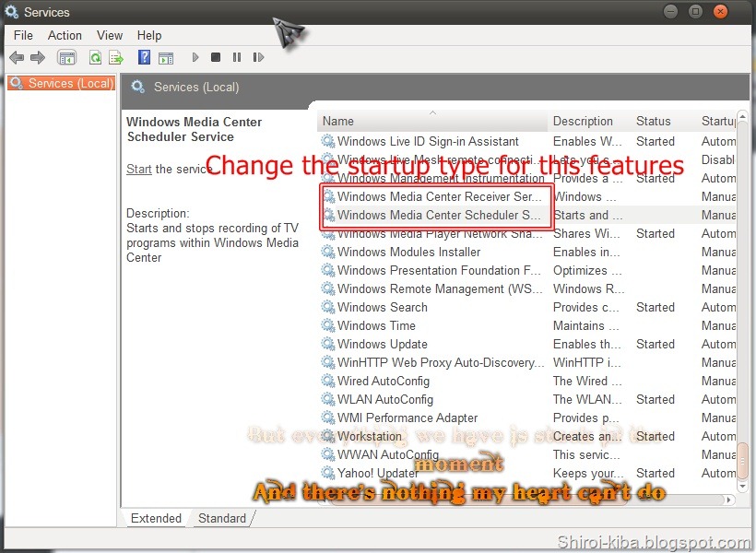Select the Windows Update service

[528, 344]
